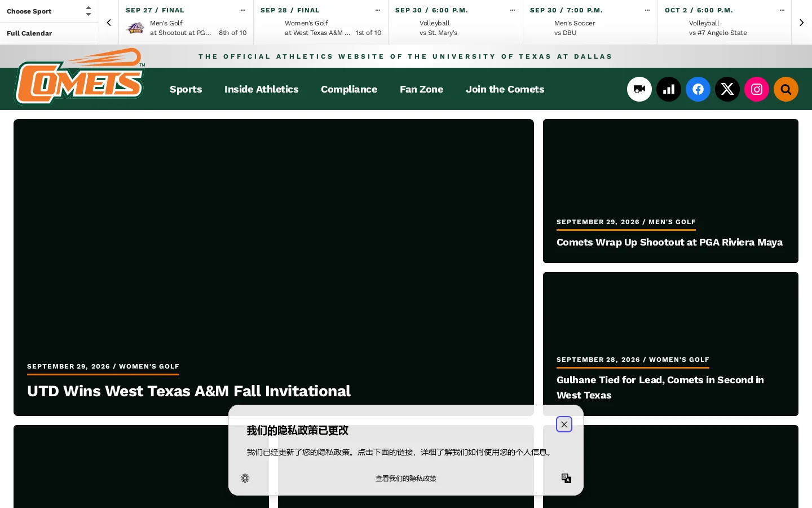The width and height of the screenshot is (812, 508).
Task: Go to next scoreboard events arrow
Action: 801,23
